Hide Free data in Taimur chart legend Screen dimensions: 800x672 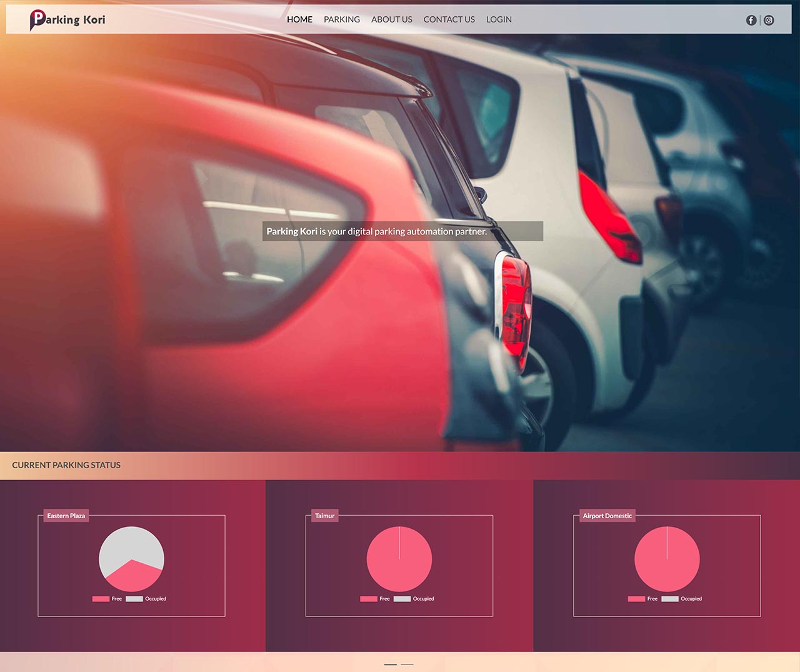[375, 599]
